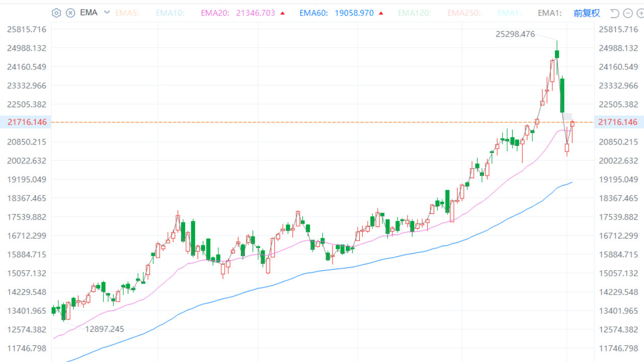Toggle the faded EMA10 line

coord(169,13)
